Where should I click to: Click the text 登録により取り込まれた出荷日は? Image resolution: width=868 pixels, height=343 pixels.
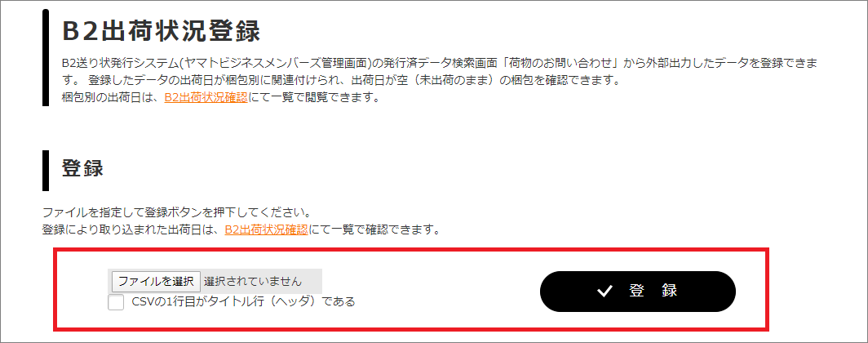coord(134,229)
